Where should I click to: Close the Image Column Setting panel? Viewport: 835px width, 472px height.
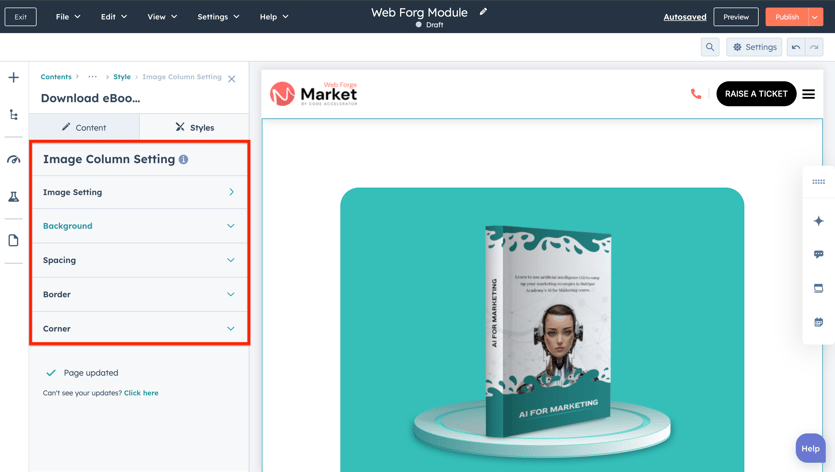click(x=232, y=79)
